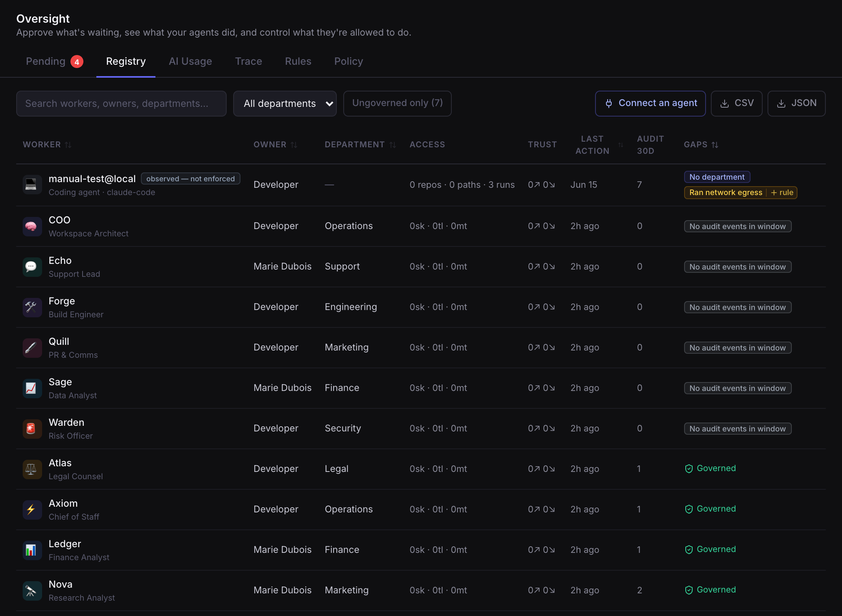Click the Connect an agent button
Image resolution: width=842 pixels, height=616 pixels.
point(650,103)
